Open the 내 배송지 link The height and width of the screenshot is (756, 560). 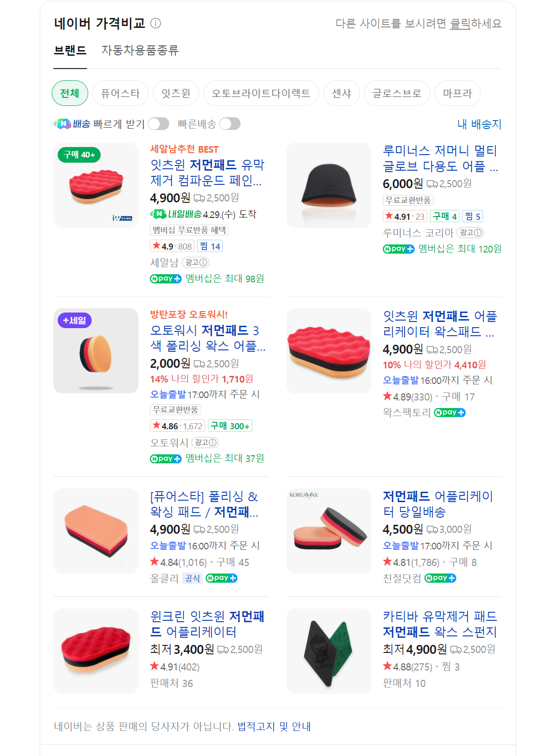pyautogui.click(x=479, y=124)
